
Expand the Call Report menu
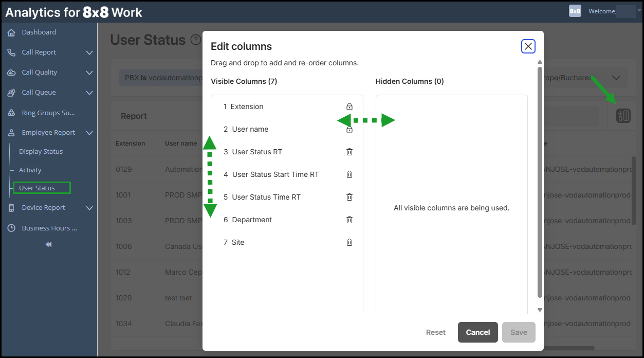[89, 52]
